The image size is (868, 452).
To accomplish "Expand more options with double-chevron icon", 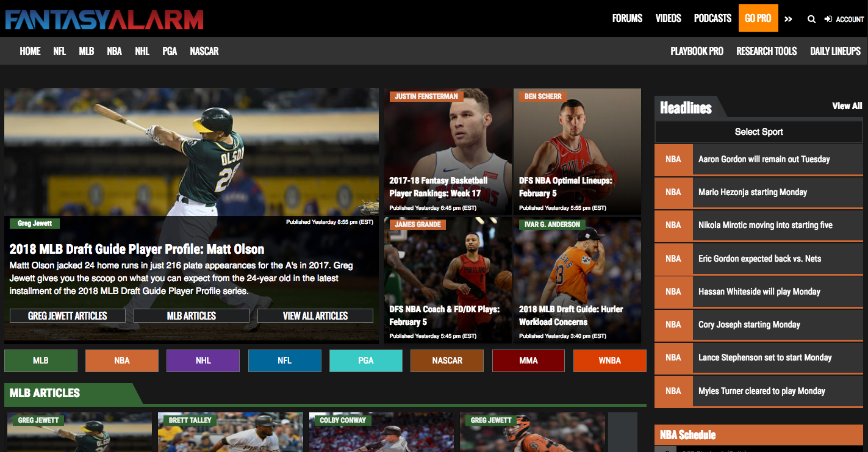I will point(788,19).
